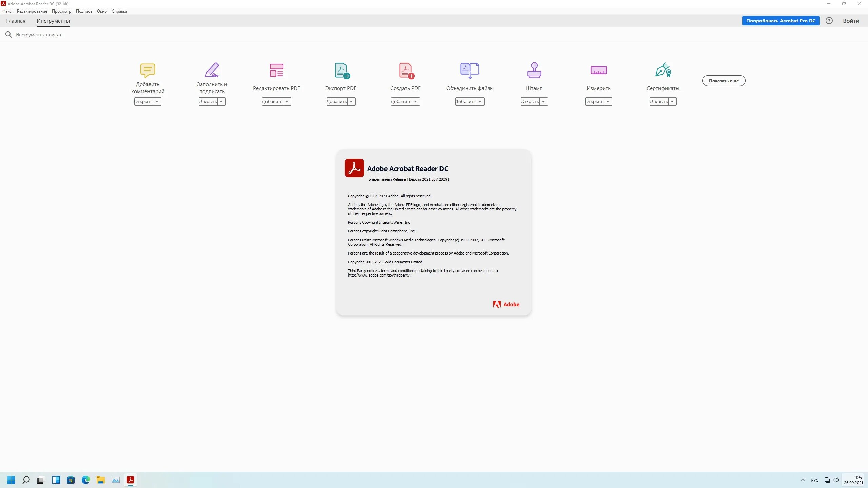Open the Export PDF tool icon
Image resolution: width=868 pixels, height=488 pixels.
341,70
